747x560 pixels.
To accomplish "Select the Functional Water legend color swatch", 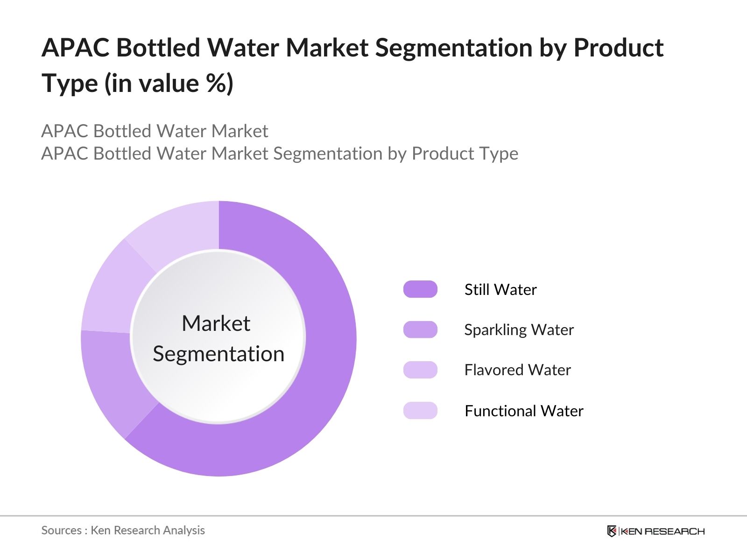I will (420, 411).
